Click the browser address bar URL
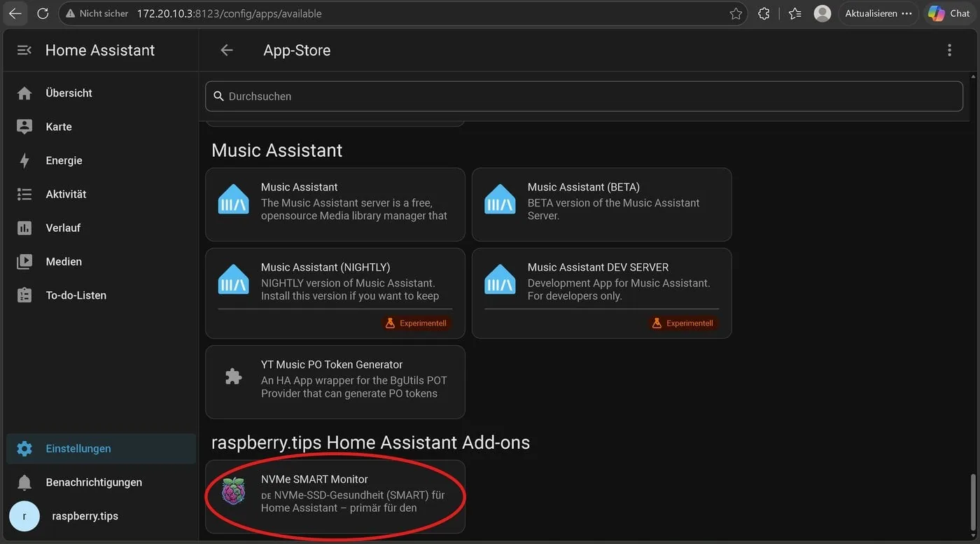The image size is (980, 544). pos(230,13)
